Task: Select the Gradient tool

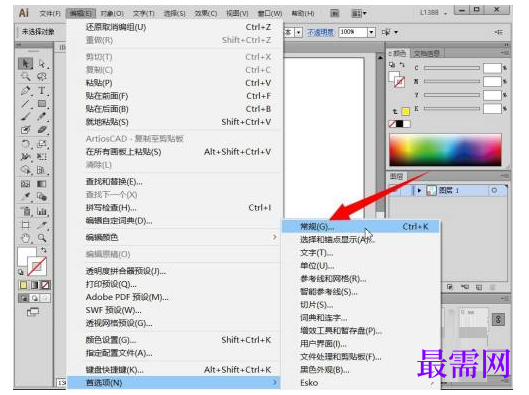Action: point(42,184)
